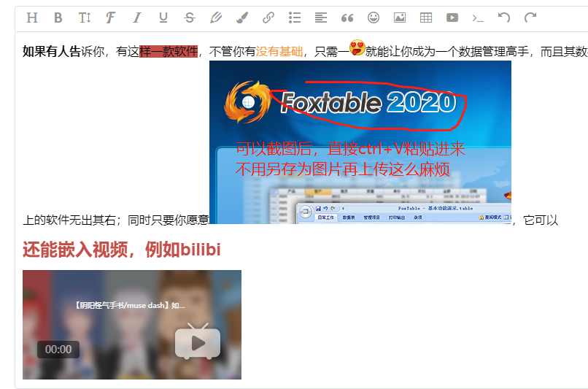Image resolution: width=588 pixels, height=389 pixels.
Task: Redo the last undone edit
Action: point(530,18)
